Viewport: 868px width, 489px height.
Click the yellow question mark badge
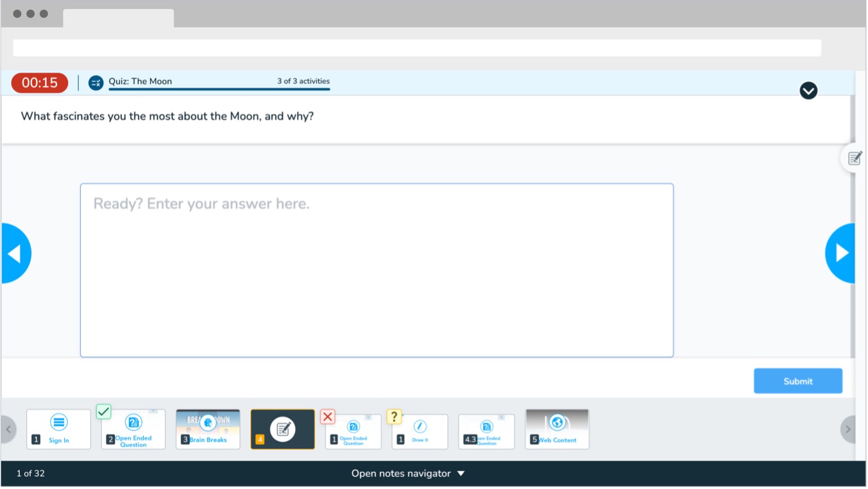point(394,417)
